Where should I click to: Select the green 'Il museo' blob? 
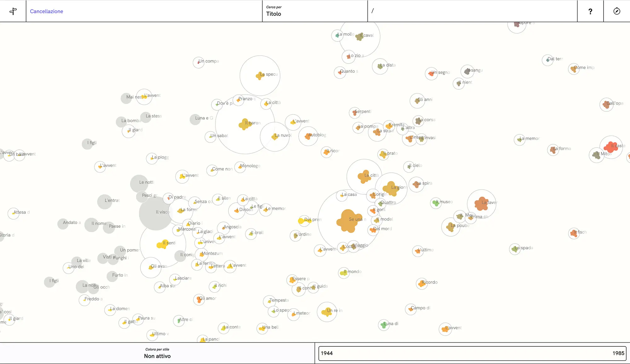pos(436,203)
